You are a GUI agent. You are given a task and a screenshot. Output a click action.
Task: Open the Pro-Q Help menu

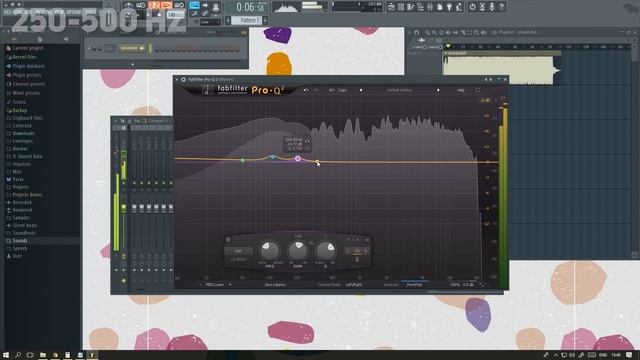click(x=460, y=90)
